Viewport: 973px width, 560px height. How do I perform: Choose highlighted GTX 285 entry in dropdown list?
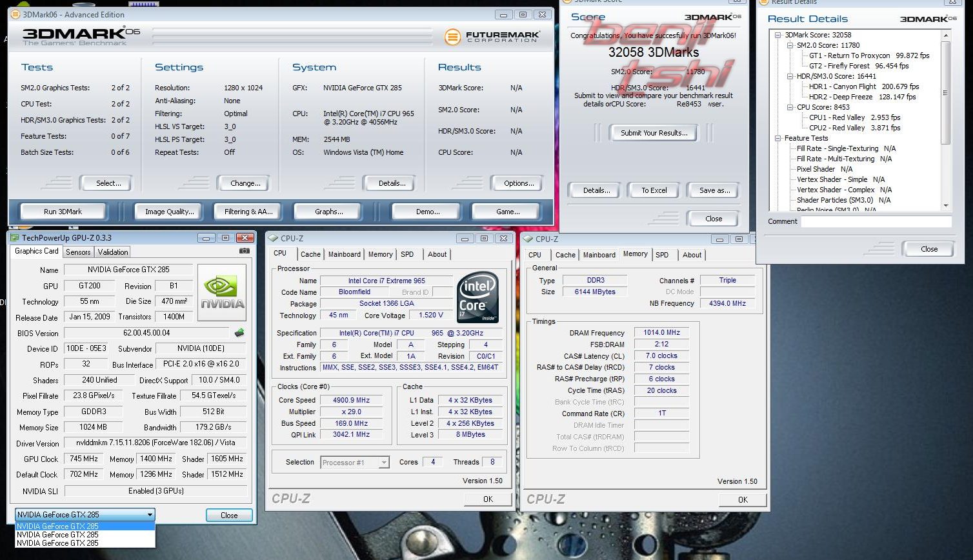point(85,526)
